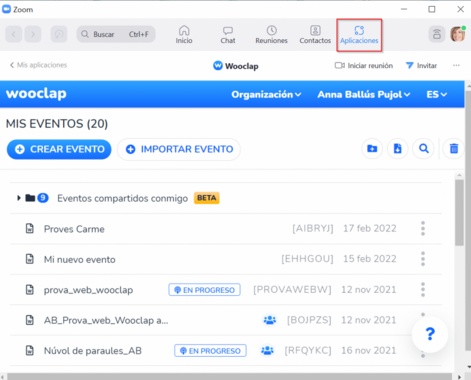Expand the Eventos compartidos conmigo folder

point(19,198)
